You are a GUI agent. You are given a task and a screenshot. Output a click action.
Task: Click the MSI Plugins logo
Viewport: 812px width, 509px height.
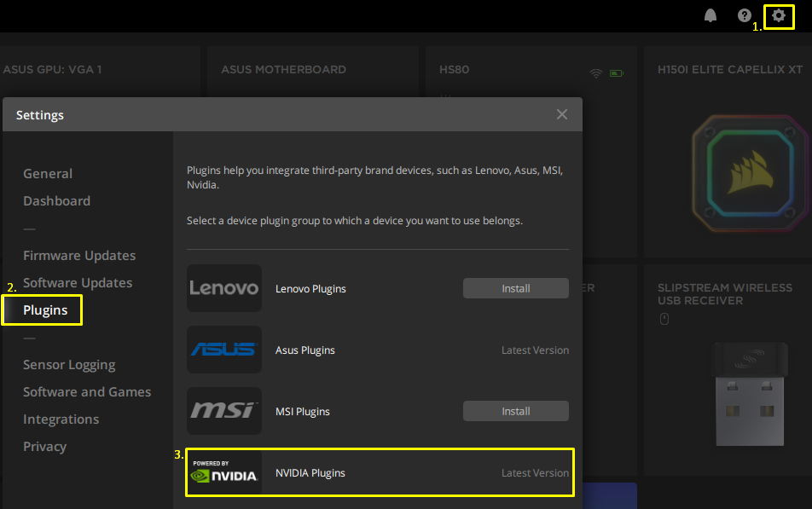click(223, 410)
